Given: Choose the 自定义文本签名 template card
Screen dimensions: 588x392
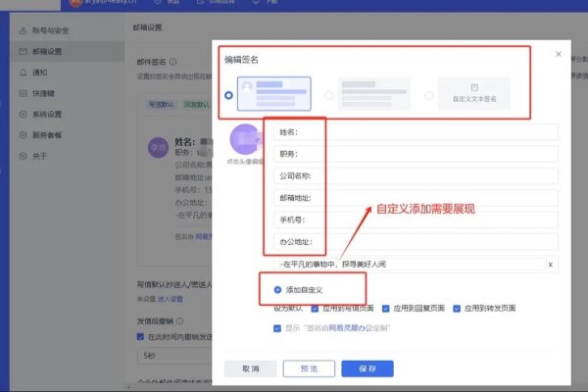Looking at the screenshot, I should [474, 94].
